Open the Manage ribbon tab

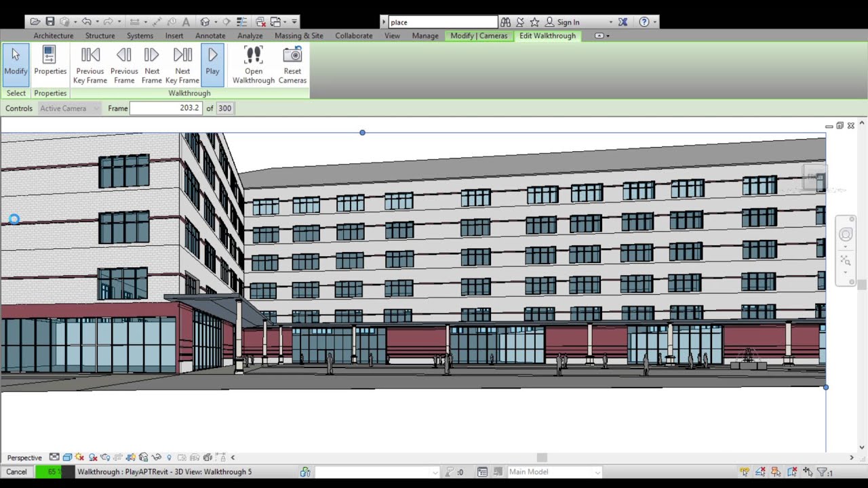[x=425, y=36]
